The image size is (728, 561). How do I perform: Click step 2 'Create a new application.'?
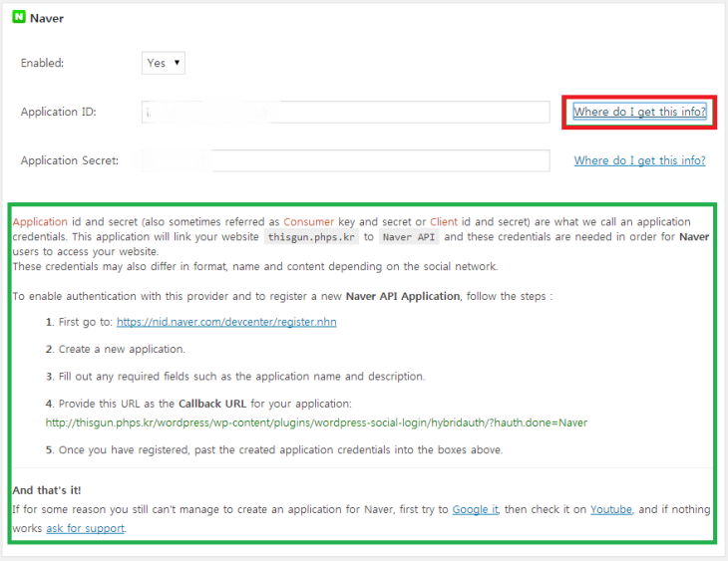(x=122, y=349)
